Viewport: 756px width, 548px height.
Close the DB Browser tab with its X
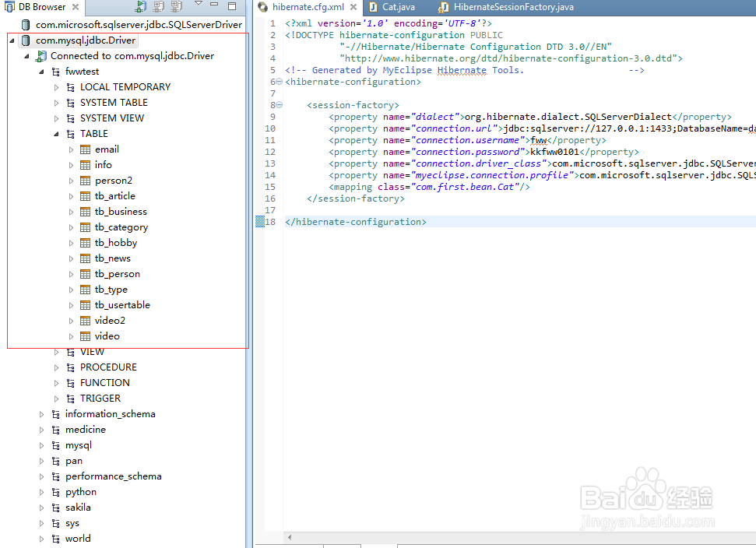click(76, 7)
